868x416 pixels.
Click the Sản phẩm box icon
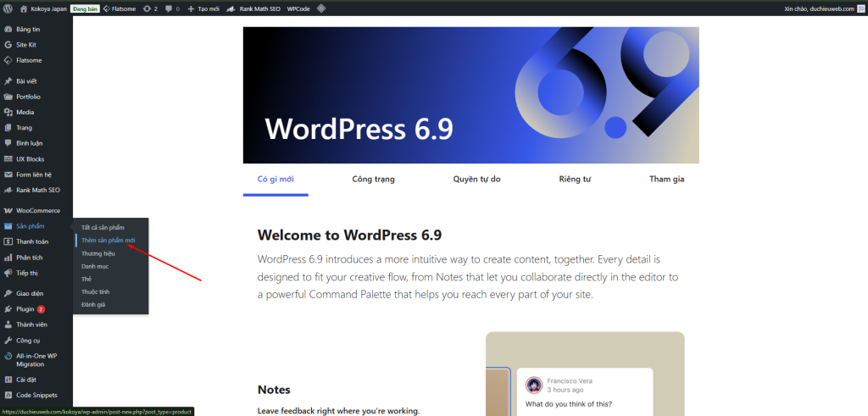pos(8,226)
